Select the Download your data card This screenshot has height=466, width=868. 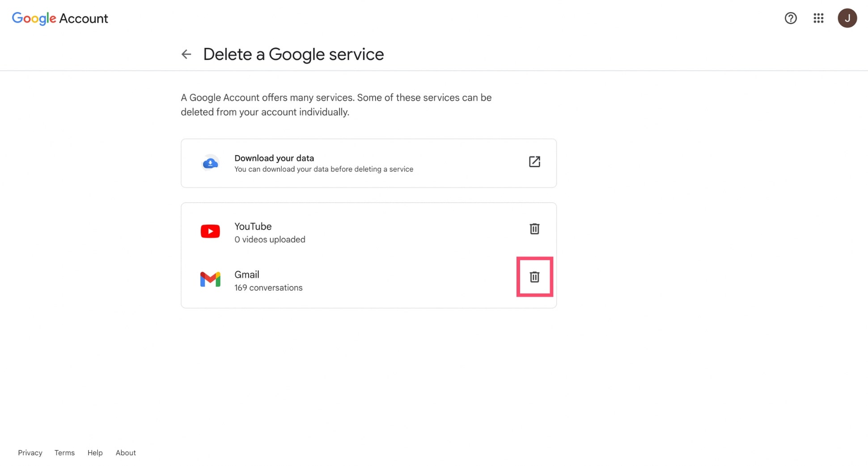pyautogui.click(x=368, y=163)
